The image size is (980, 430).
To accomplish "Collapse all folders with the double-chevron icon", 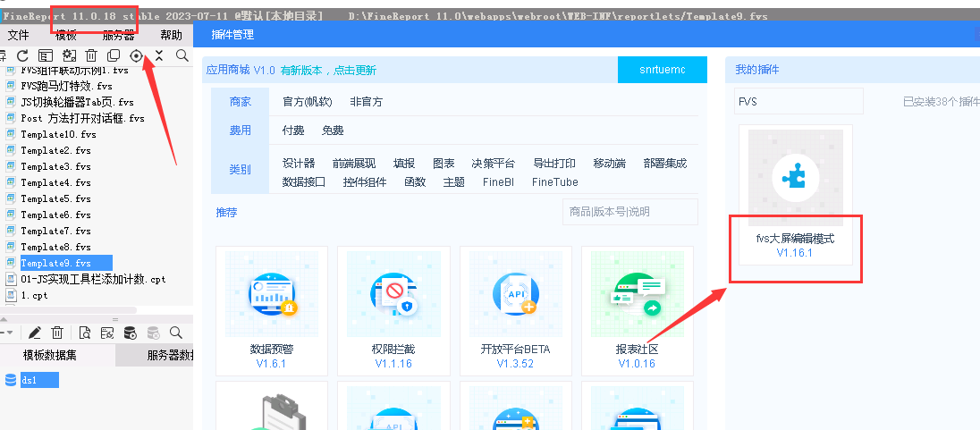I will pos(159,55).
